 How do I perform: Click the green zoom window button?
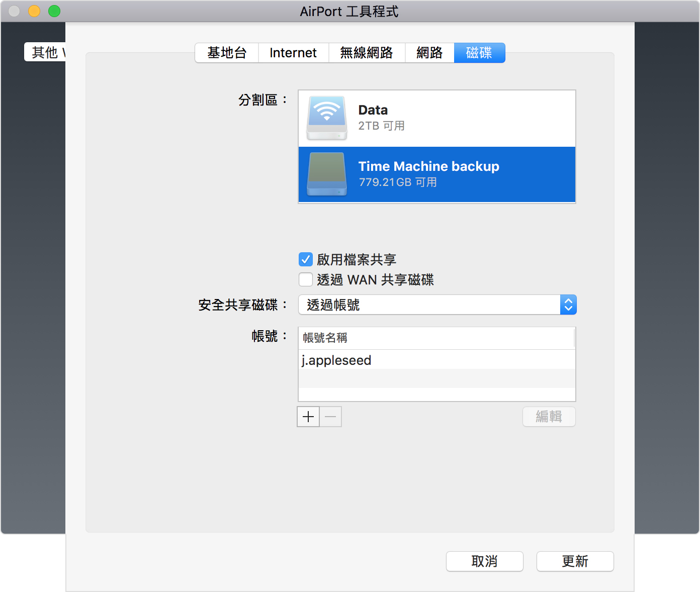click(54, 11)
